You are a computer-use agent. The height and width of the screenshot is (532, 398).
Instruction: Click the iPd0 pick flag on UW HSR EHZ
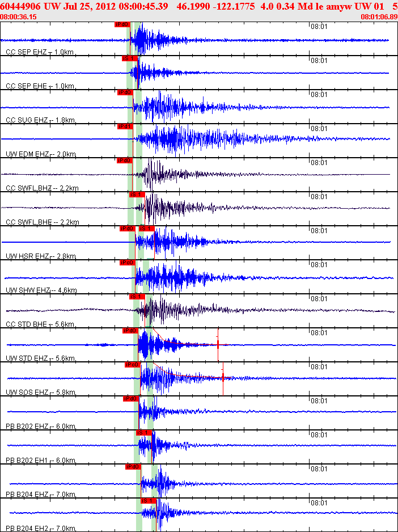[128, 229]
